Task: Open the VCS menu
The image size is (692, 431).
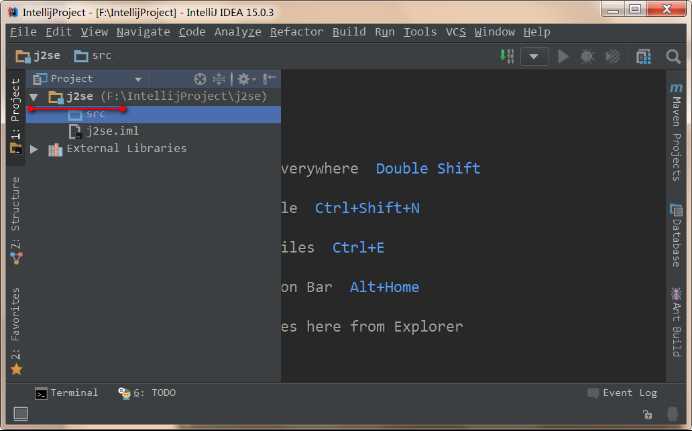Action: 455,32
